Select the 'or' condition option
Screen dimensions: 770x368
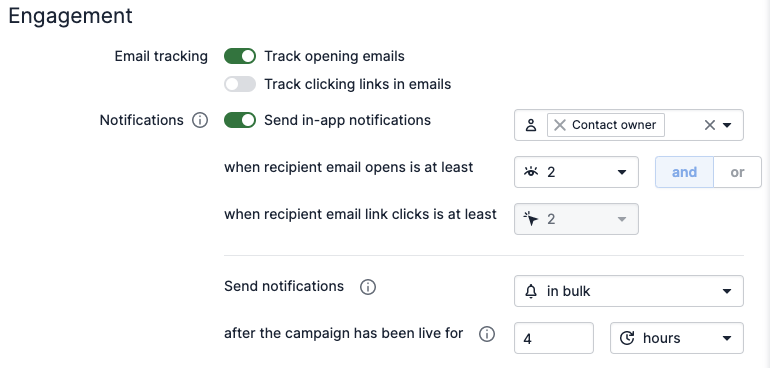coord(737,172)
